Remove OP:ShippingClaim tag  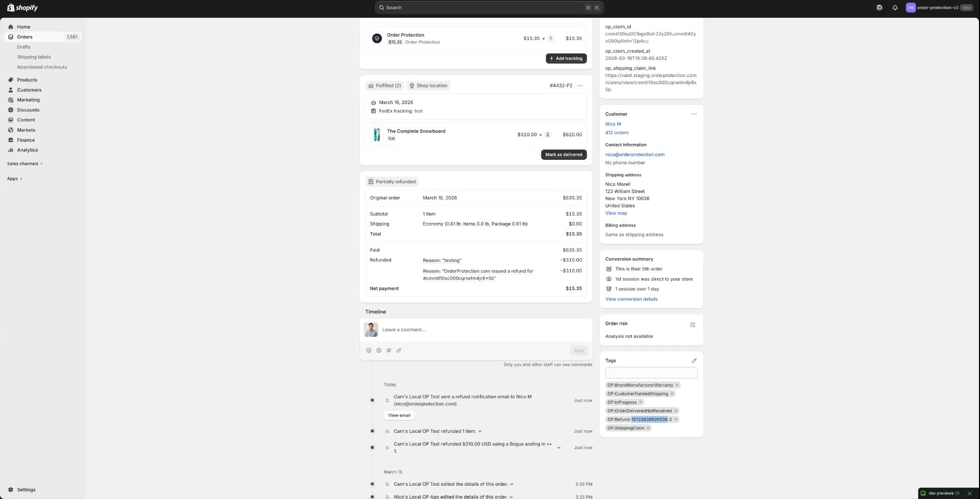[648, 428]
